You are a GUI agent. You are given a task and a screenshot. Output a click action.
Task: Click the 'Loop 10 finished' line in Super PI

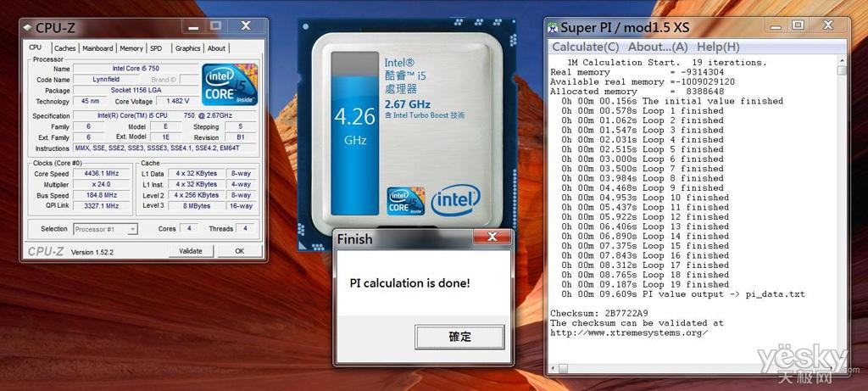point(645,198)
